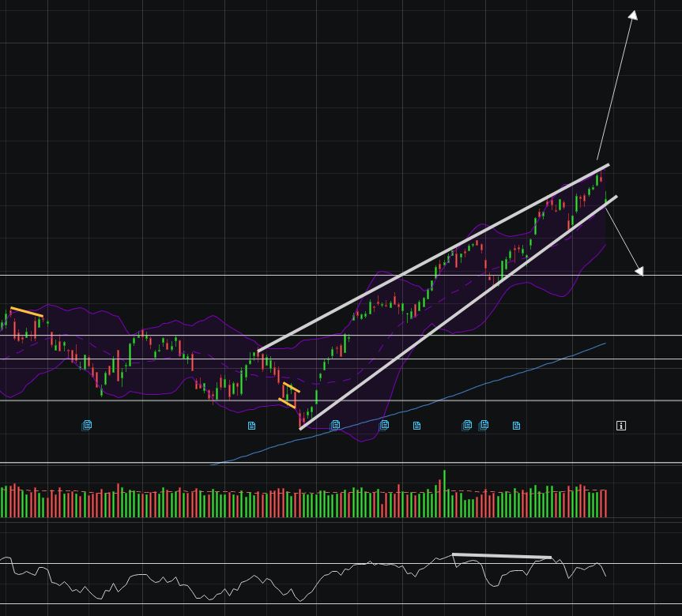Image resolution: width=682 pixels, height=616 pixels.
Task: Click the white info icon in the event row
Action: click(621, 426)
